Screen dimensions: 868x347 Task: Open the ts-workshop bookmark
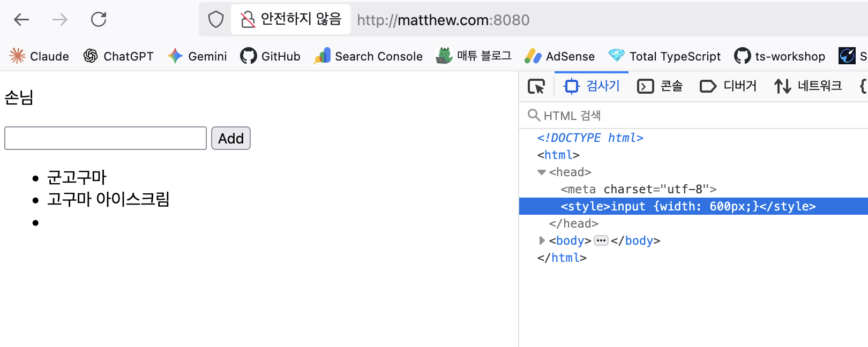coord(780,56)
